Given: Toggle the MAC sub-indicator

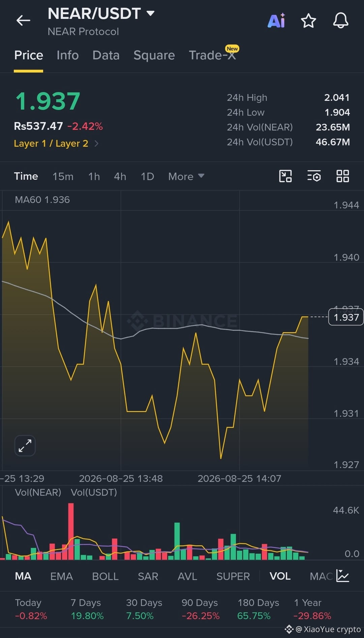Looking at the screenshot, I should [321, 576].
